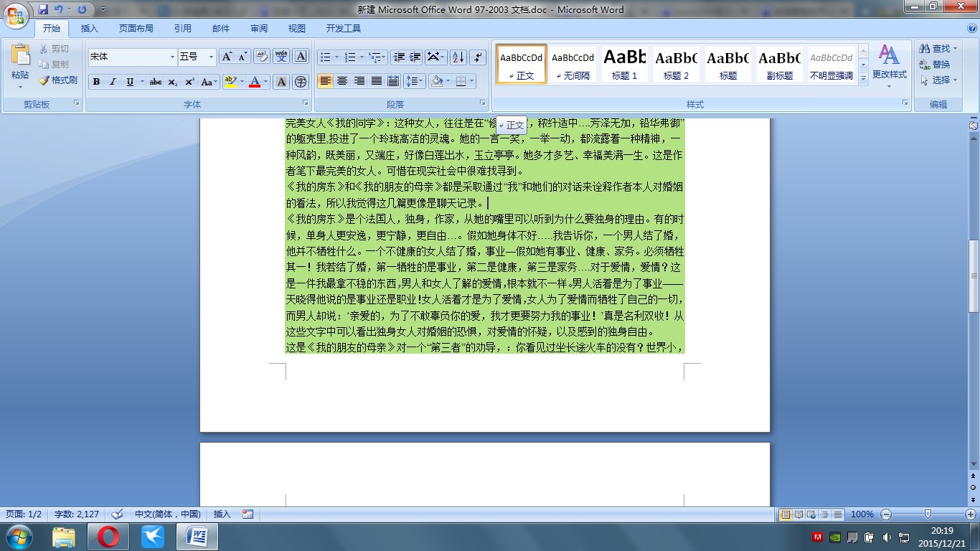Apply subscript formatting

173,82
